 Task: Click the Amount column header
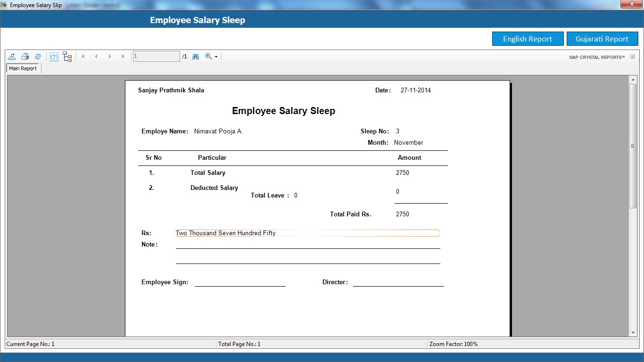coord(409,157)
